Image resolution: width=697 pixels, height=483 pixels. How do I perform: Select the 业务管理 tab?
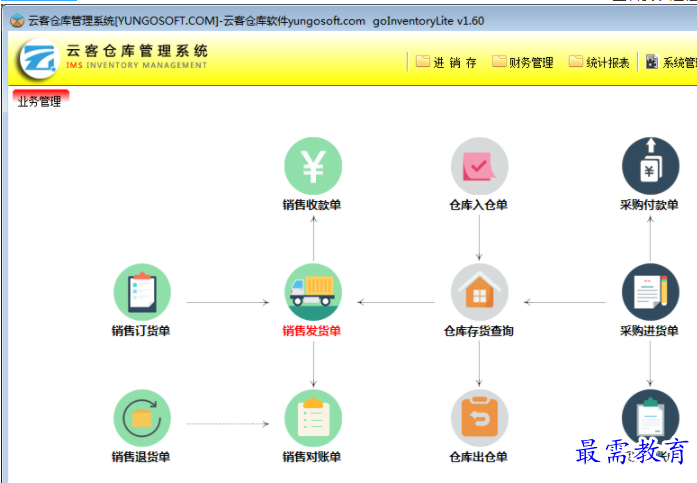(x=40, y=100)
